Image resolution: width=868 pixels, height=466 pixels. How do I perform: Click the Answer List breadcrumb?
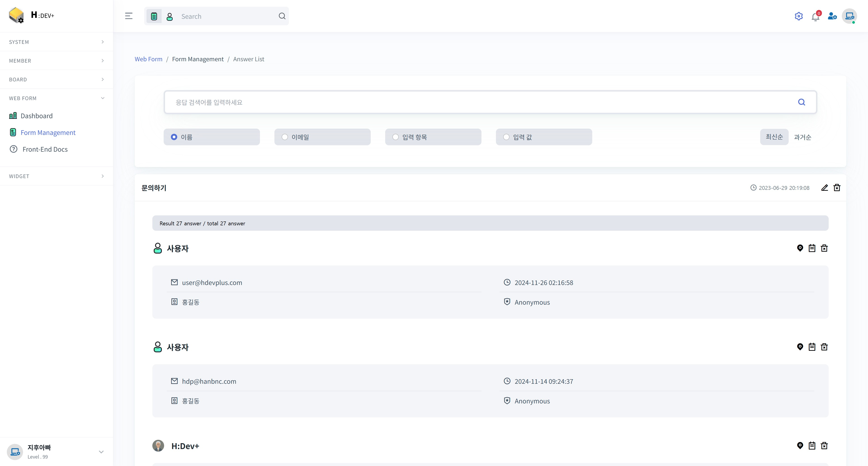click(249, 59)
